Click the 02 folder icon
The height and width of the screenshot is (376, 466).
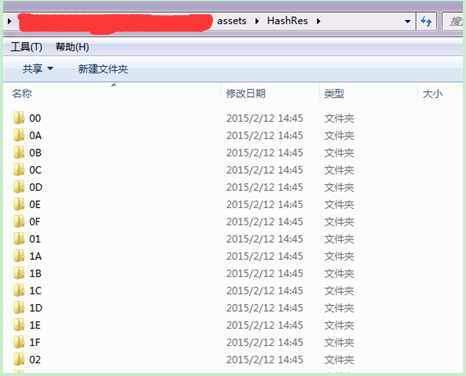(x=19, y=359)
